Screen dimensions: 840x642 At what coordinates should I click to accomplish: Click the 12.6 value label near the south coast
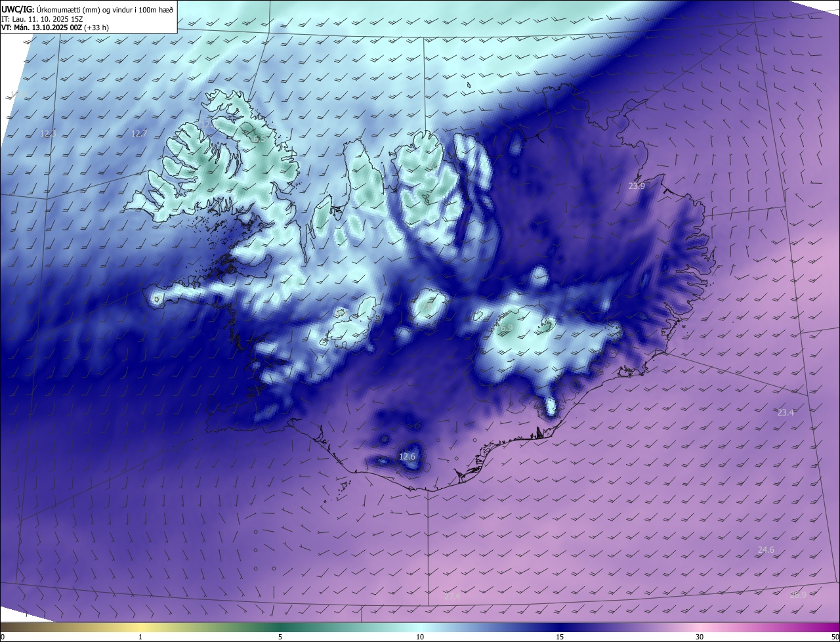click(x=408, y=456)
